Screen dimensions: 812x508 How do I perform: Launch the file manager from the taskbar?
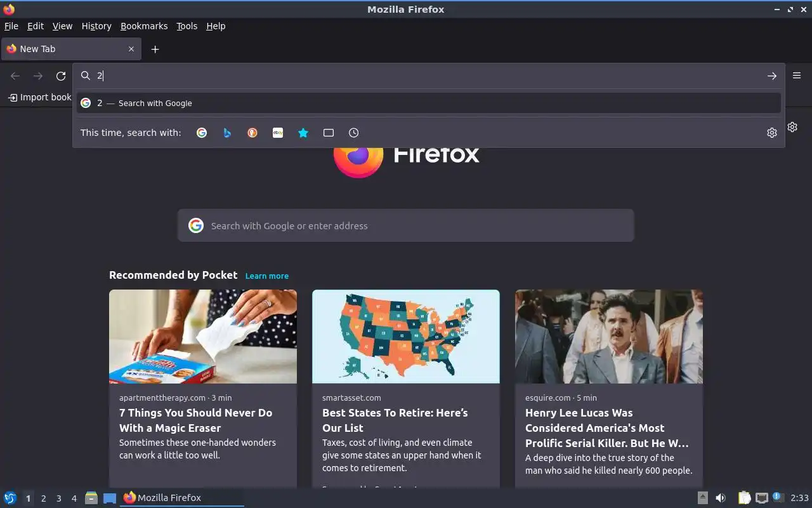[91, 498]
